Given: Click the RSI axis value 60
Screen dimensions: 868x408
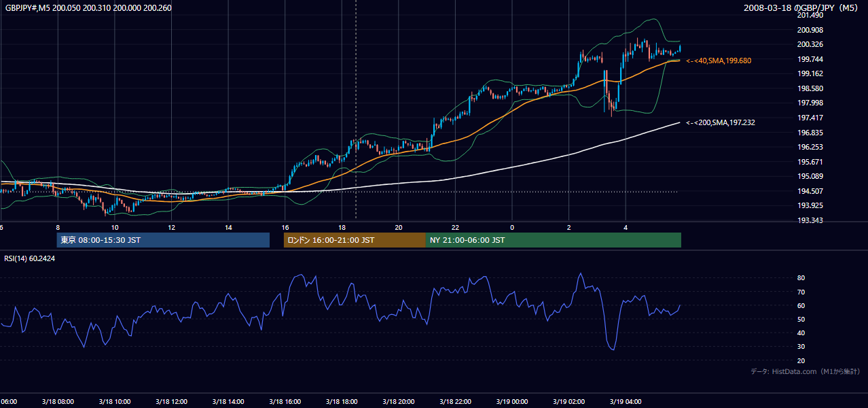Looking at the screenshot, I should point(801,305).
